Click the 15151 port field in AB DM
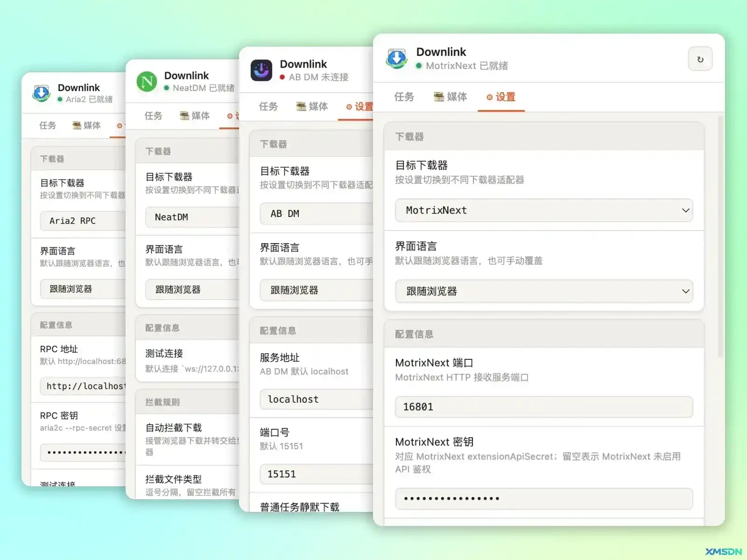This screenshot has width=747, height=560. pyautogui.click(x=317, y=474)
